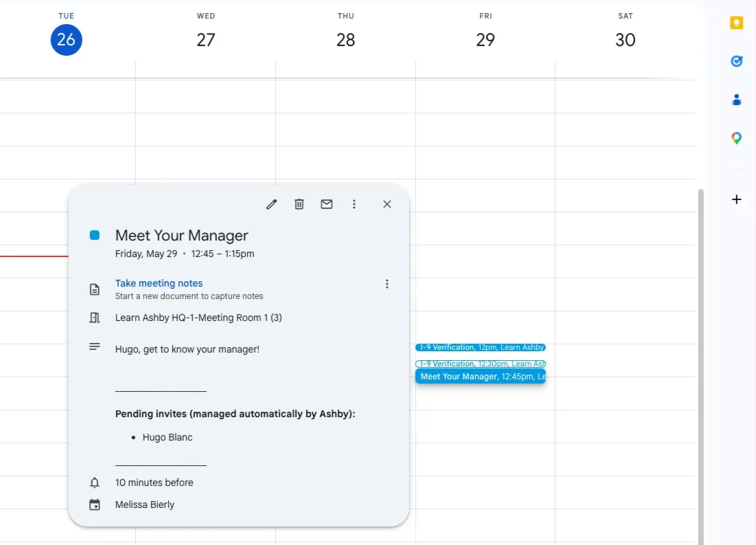This screenshot has height=545, width=756.
Task: Open the I-9 Verification 12pm event
Action: [x=480, y=347]
